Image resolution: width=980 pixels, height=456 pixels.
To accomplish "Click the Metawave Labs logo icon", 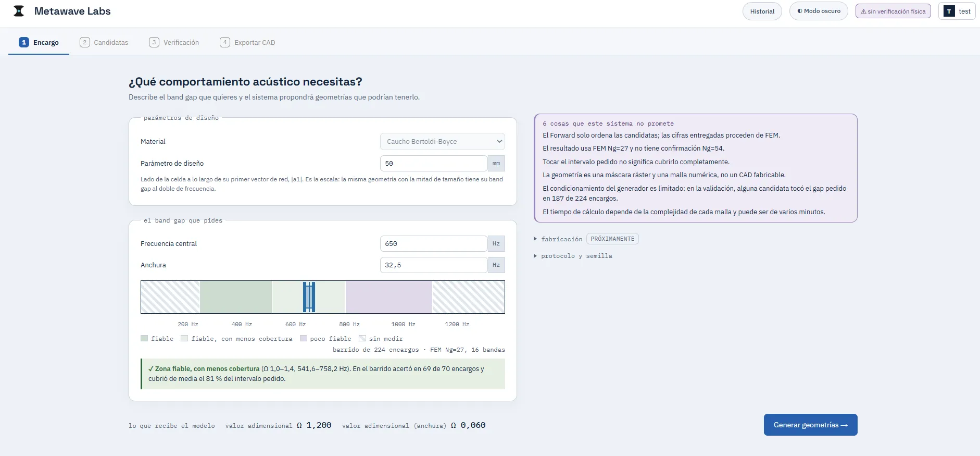I will click(x=19, y=11).
